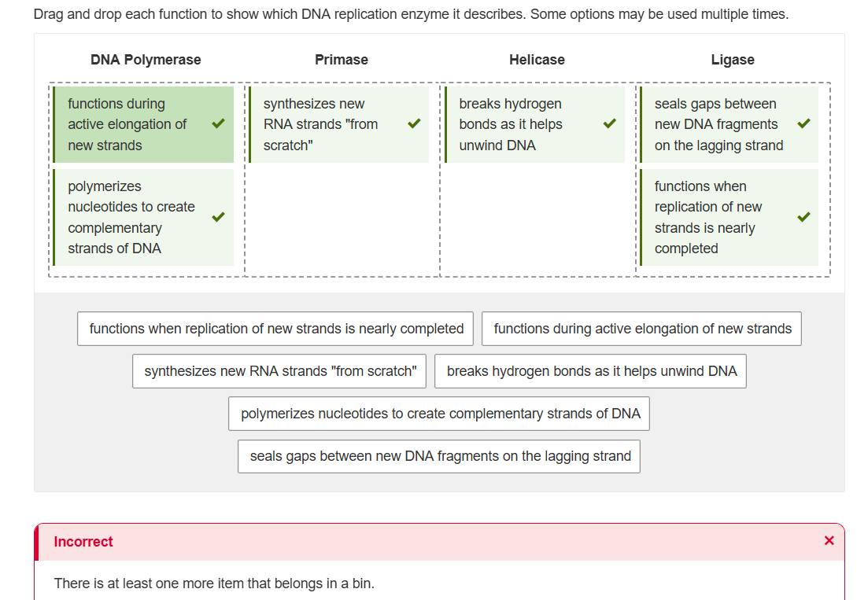Click the Ligase column heading
Viewport: 868px width, 600px height.
pos(733,59)
